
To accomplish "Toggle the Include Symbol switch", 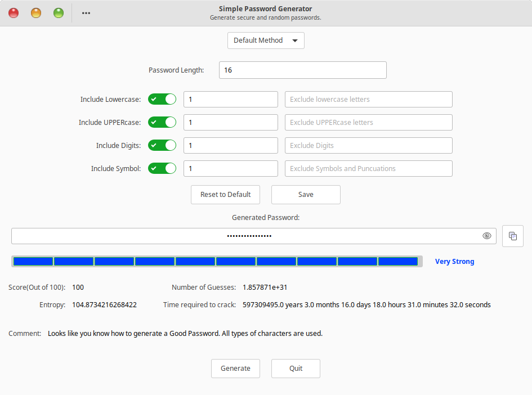I will [162, 168].
